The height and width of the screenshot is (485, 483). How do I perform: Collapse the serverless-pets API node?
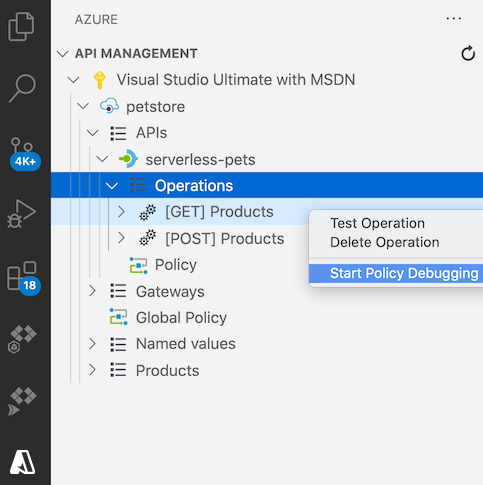pos(102,159)
